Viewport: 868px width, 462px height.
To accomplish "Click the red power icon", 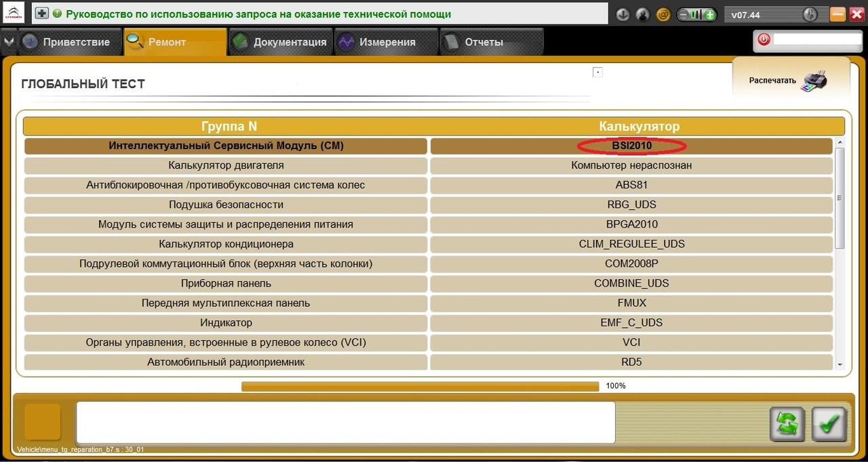I will pyautogui.click(x=764, y=39).
